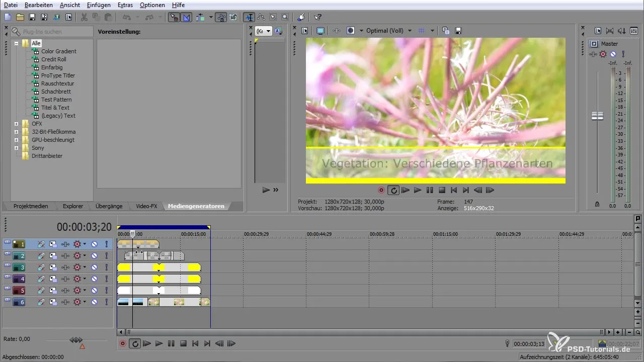Image resolution: width=644 pixels, height=362 pixels.
Task: Select ProType Titler generator
Action: click(58, 75)
